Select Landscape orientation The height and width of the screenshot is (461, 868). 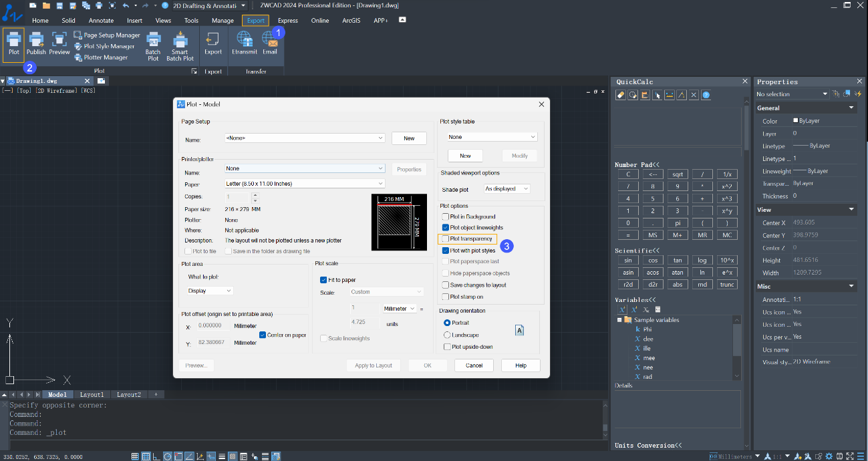pos(447,335)
